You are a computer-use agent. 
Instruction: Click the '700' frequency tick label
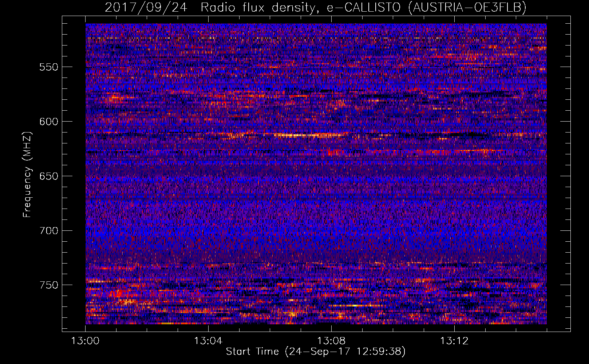49,231
